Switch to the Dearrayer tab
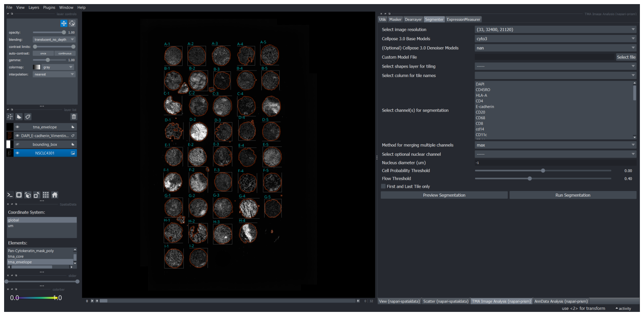 point(413,19)
